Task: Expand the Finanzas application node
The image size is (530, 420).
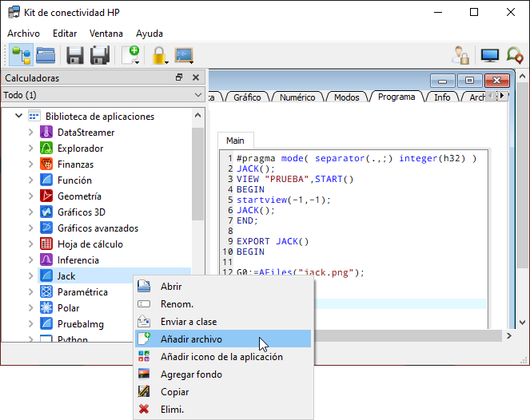Action: click(30, 164)
